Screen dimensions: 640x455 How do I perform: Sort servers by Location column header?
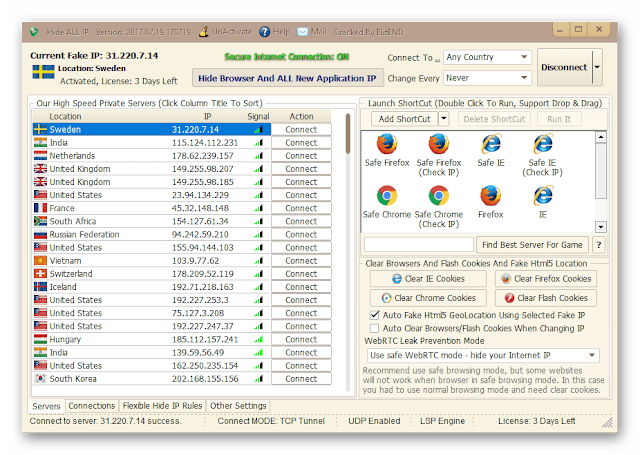(x=102, y=116)
